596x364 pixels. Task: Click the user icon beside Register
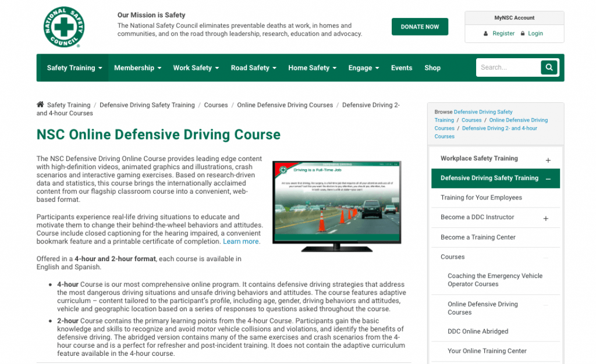tap(485, 33)
